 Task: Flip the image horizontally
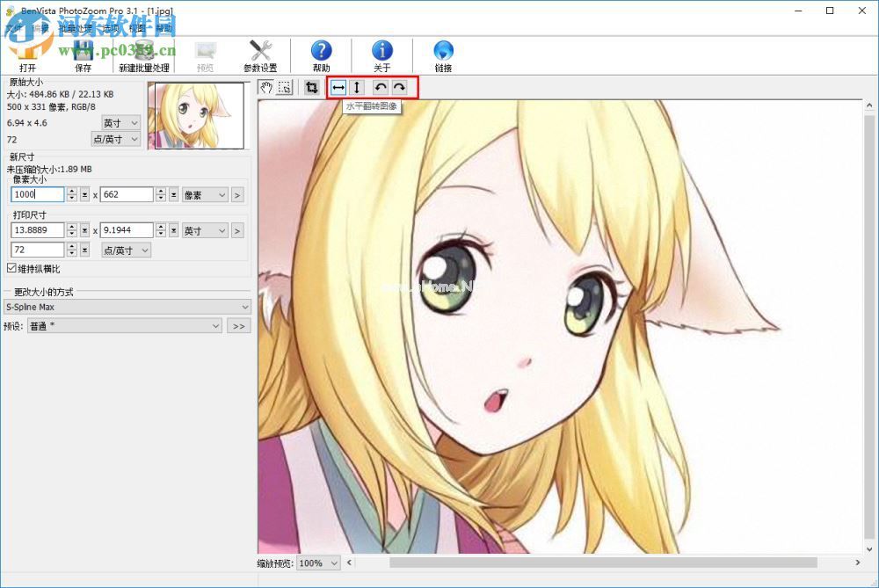click(338, 87)
